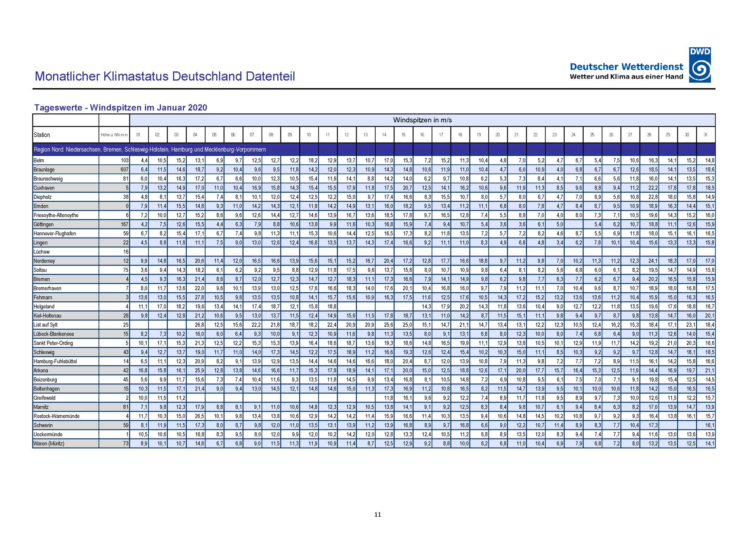Click the Windspitzen in m/s header cell
The height and width of the screenshot is (534, 756).
tap(422, 120)
